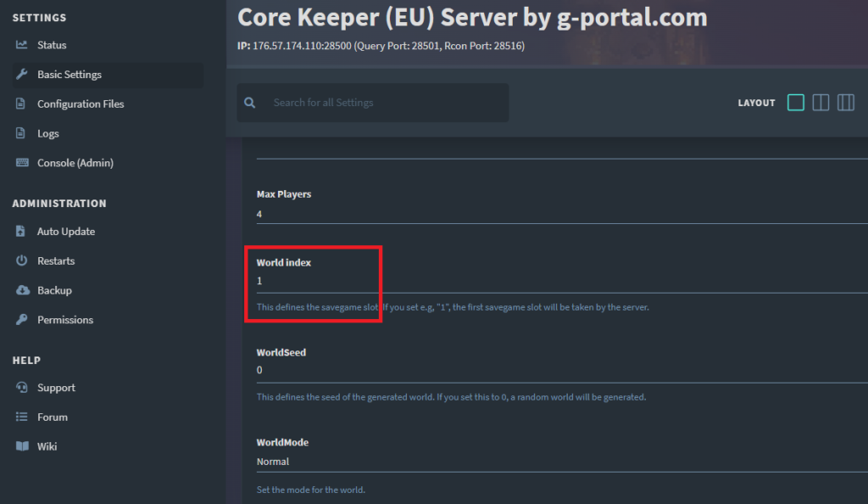Click the server IP address text
This screenshot has width=868, height=504.
point(381,46)
